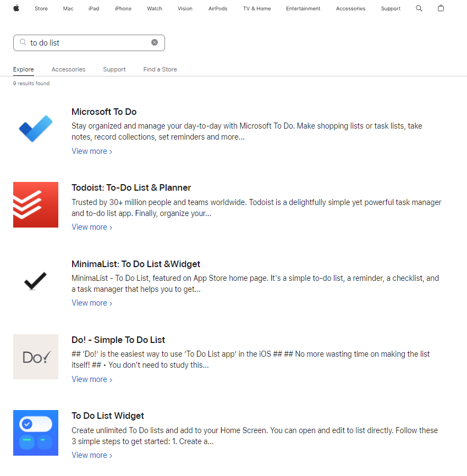467x476 pixels.
Task: Open Support in the top navigation bar
Action: pos(391,8)
